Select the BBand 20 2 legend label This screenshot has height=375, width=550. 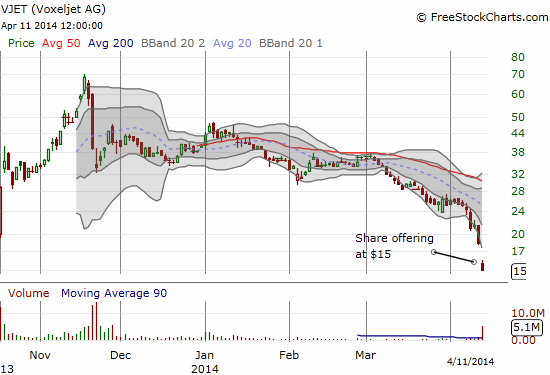click(x=173, y=43)
